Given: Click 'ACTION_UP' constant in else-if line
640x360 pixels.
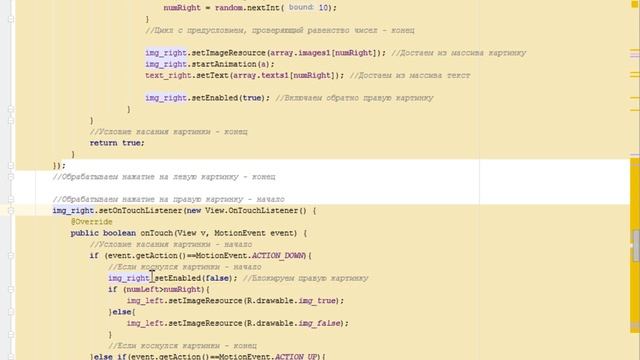Looking at the screenshot, I should 296,357.
